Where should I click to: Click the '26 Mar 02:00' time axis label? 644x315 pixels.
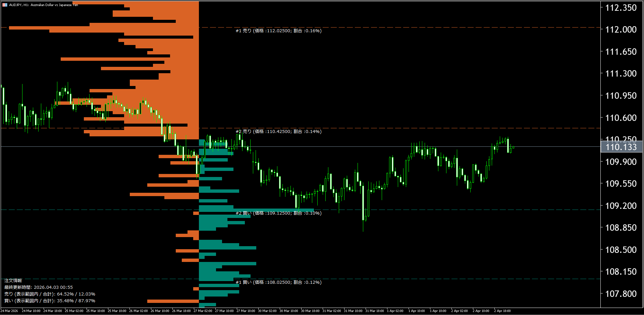[139, 311]
